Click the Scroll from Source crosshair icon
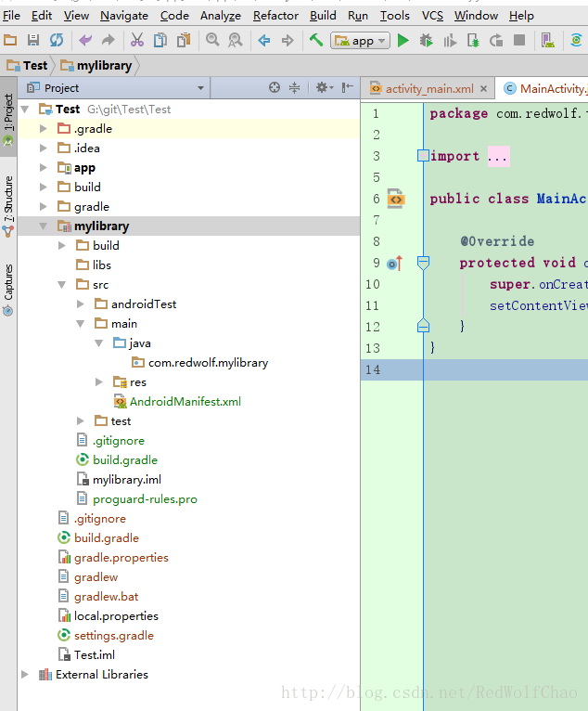 [275, 87]
